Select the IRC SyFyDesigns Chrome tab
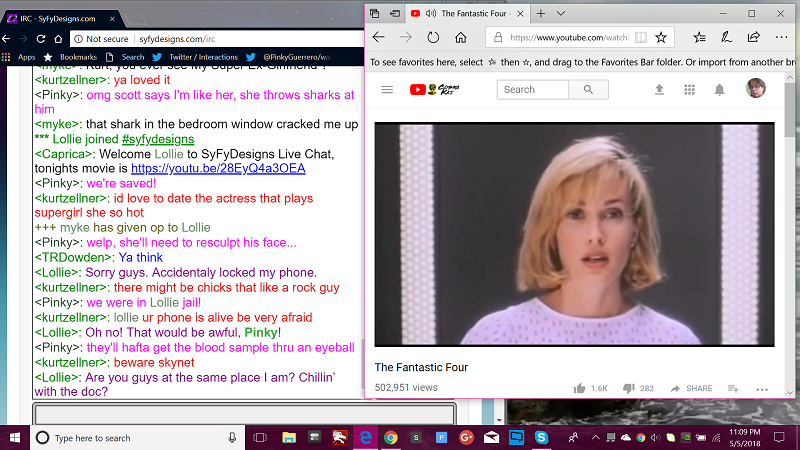800x450 pixels. [x=58, y=19]
